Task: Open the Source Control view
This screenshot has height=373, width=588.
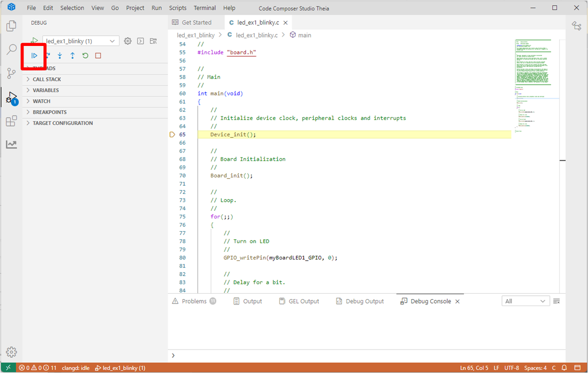Action: coord(11,73)
